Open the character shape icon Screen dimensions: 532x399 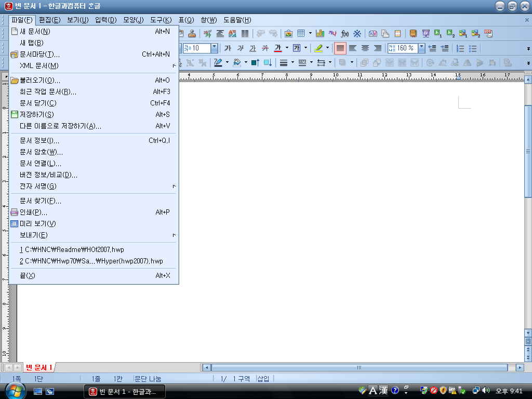point(207,33)
